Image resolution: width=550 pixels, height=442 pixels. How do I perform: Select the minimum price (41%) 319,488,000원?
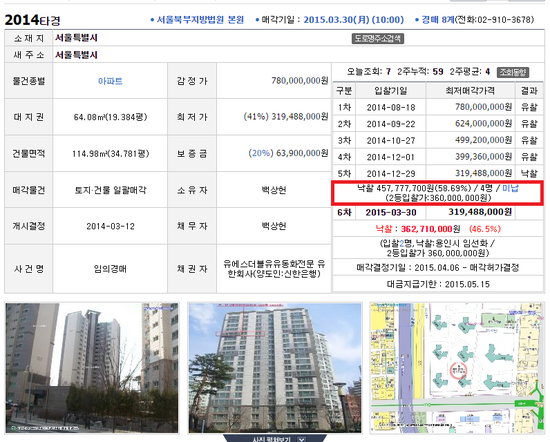pos(286,116)
